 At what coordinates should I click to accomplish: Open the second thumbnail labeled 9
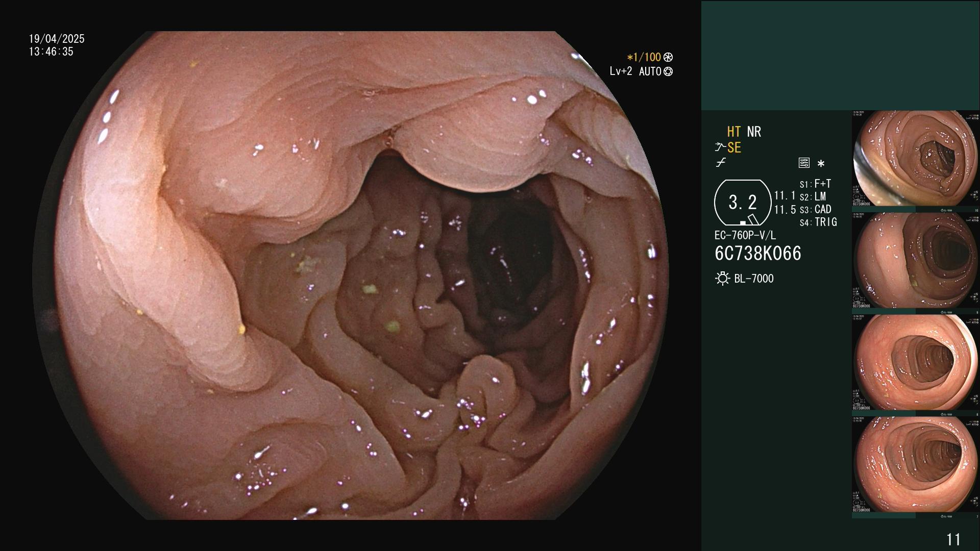(x=916, y=261)
